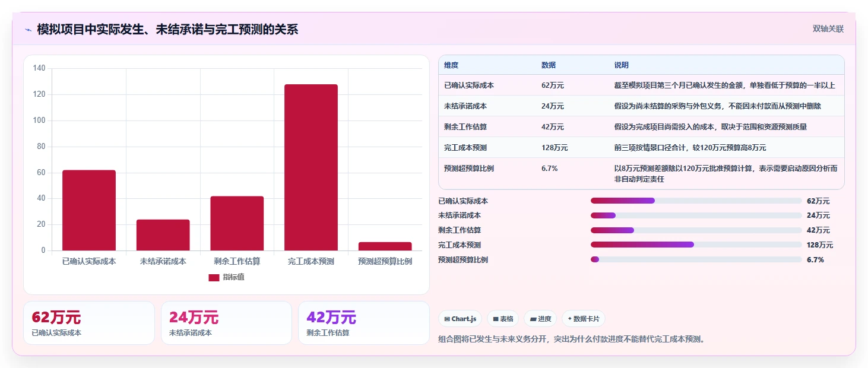868x368 pixels.
Task: Click the 预测超预算比例 x-axis label
Action: [385, 261]
